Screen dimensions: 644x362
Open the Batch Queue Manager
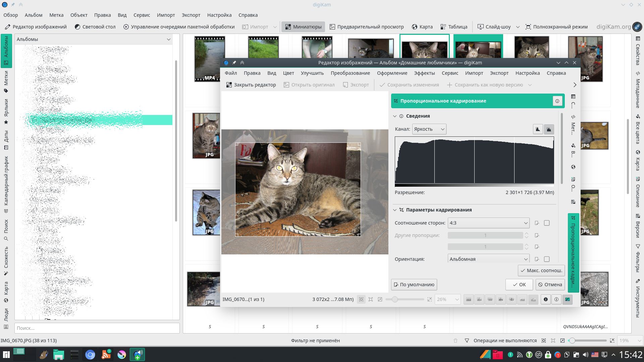(x=179, y=27)
